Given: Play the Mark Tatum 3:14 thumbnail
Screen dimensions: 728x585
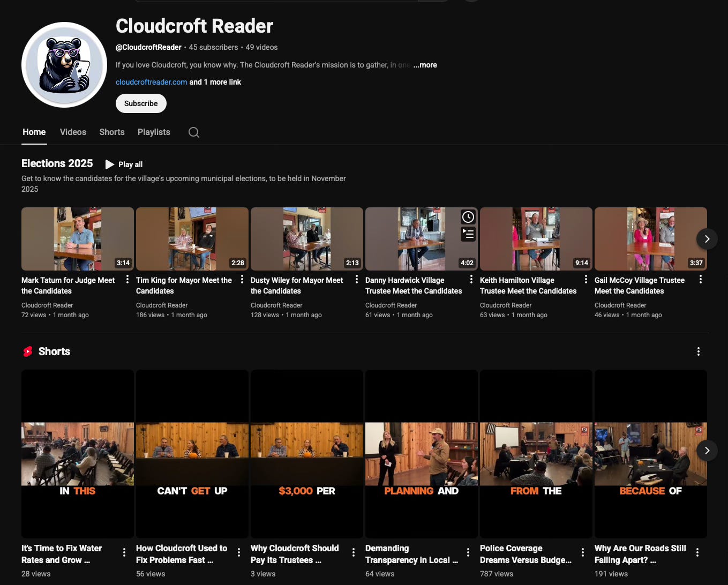Looking at the screenshot, I should tap(78, 239).
